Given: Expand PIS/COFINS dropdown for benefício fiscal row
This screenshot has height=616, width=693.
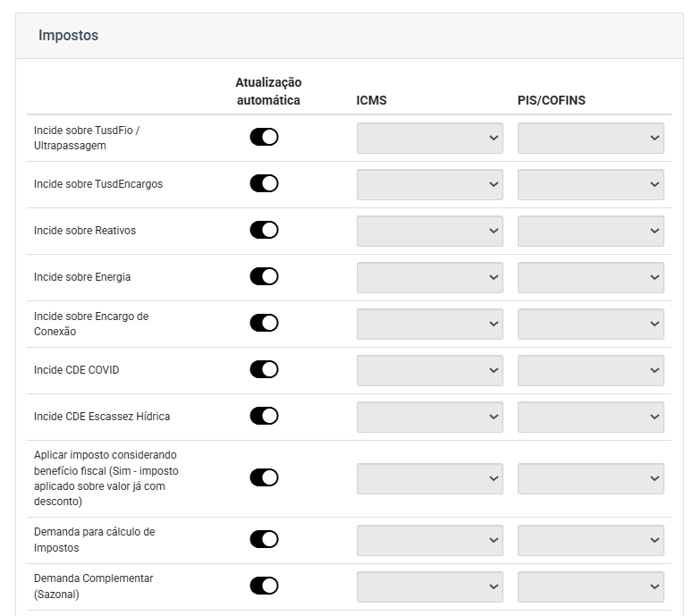Looking at the screenshot, I should coord(590,478).
